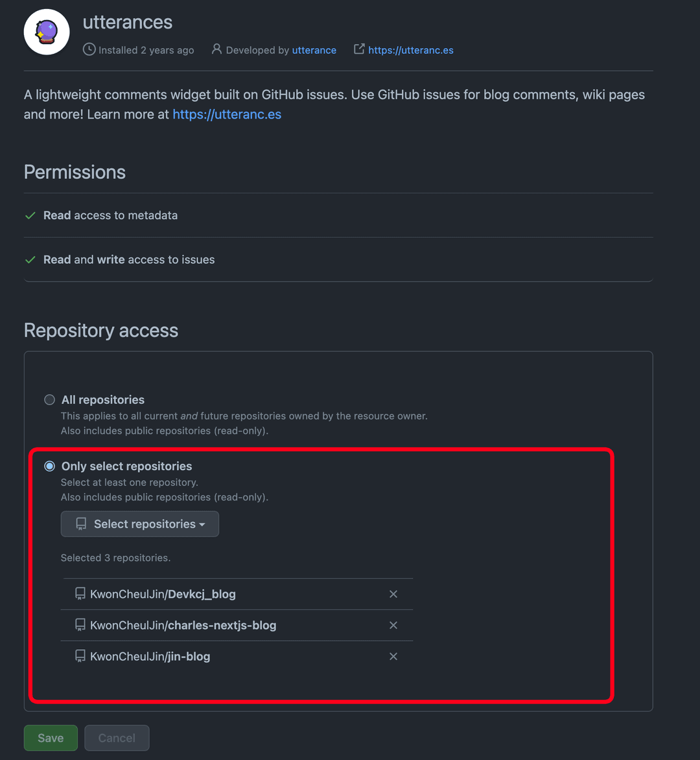This screenshot has height=760, width=700.
Task: Click the repo icon beside KwonCheulJin/Devkcj_blog
Action: coord(80,593)
